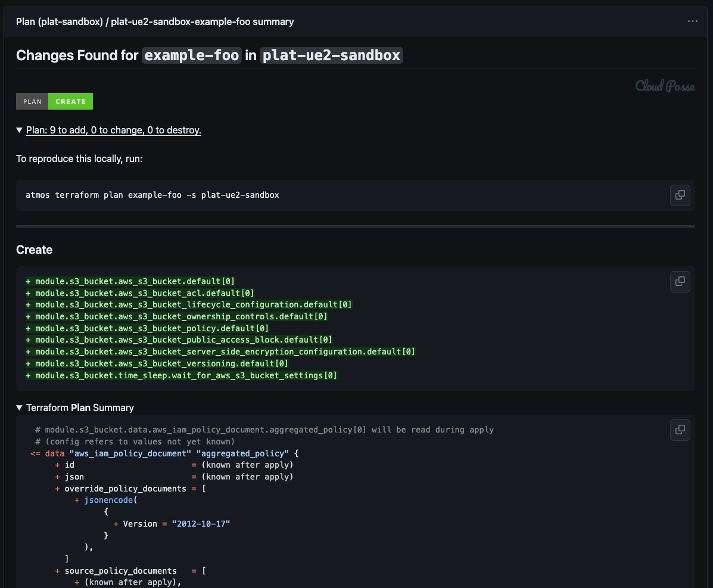Click the time_sleep.wait_for_aws_s3_bucket_settings line
This screenshot has height=588, width=713.
[182, 375]
